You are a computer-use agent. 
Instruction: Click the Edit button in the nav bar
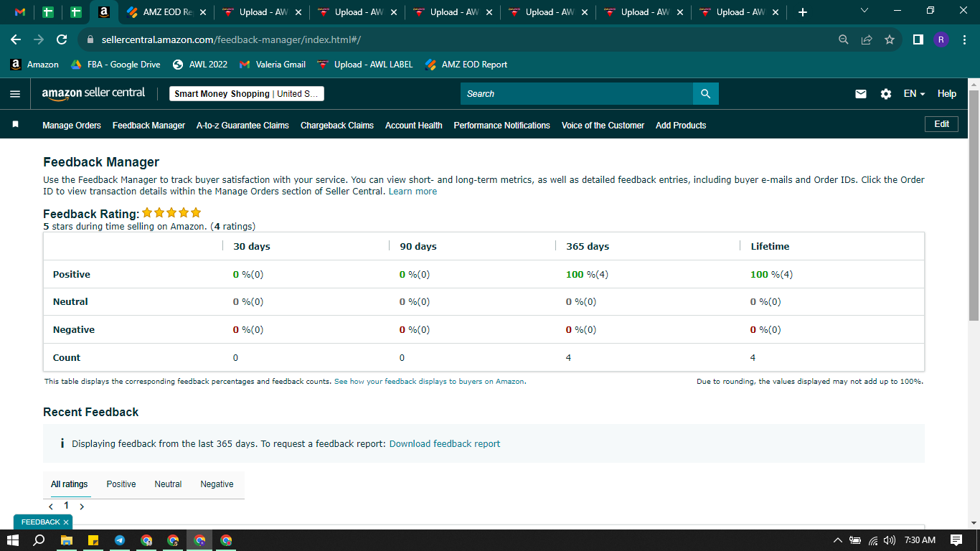(941, 124)
